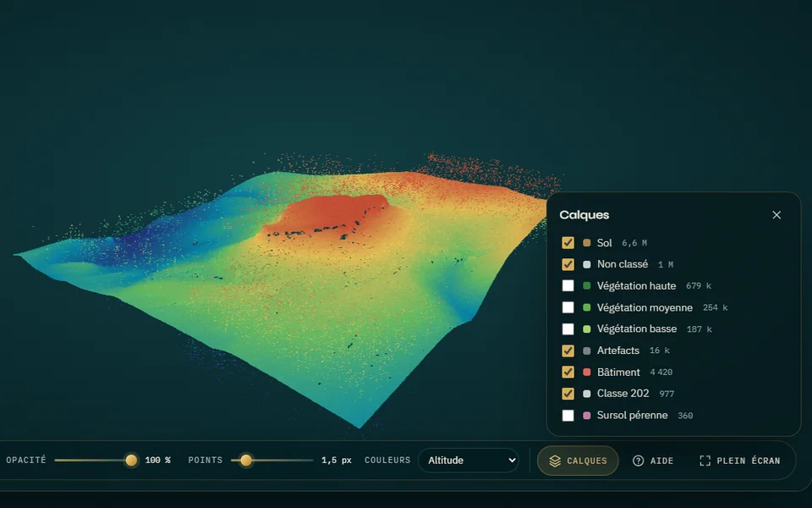Viewport: 812px width, 508px height.
Task: Click the Points size slider handle
Action: tap(246, 461)
